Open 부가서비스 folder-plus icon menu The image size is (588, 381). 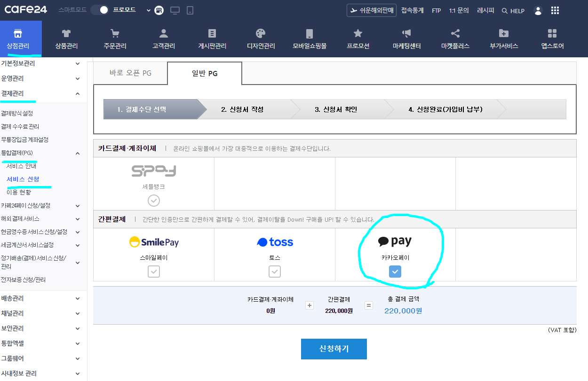click(504, 39)
